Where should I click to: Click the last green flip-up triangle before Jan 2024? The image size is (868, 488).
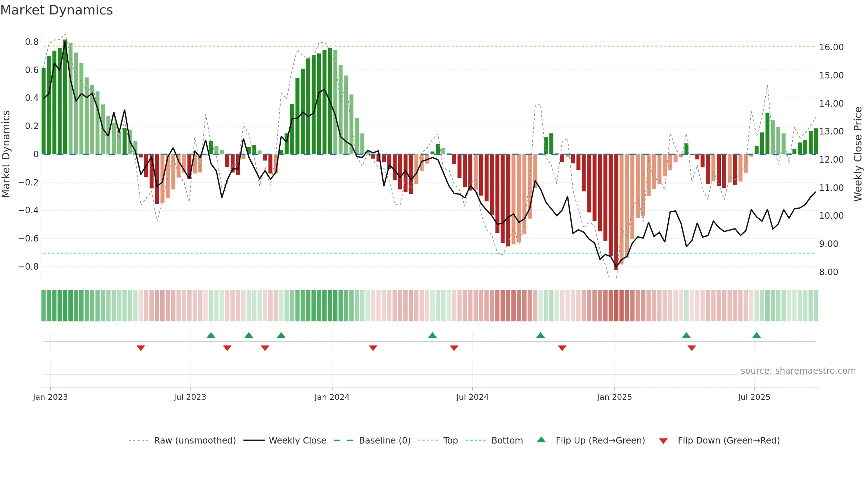tap(281, 335)
